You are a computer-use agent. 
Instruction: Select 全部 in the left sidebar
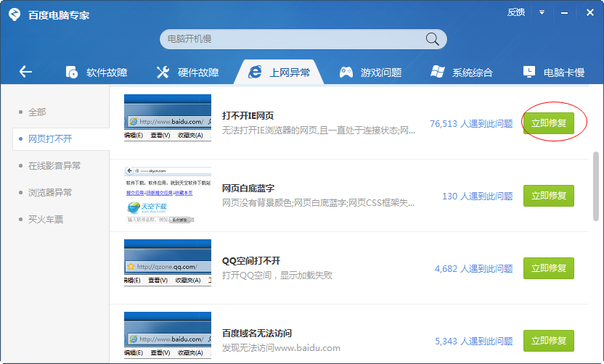tap(37, 112)
